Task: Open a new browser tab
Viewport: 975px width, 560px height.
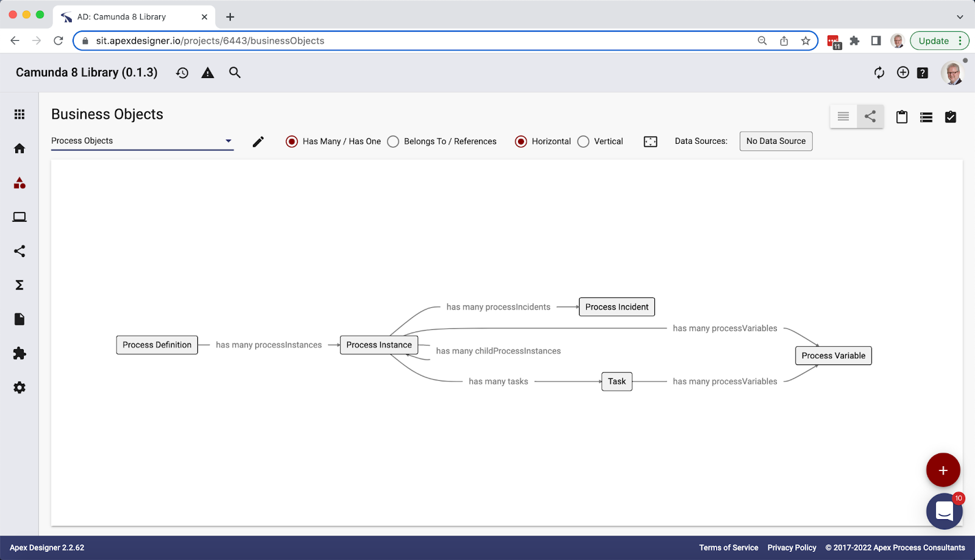Action: tap(230, 17)
